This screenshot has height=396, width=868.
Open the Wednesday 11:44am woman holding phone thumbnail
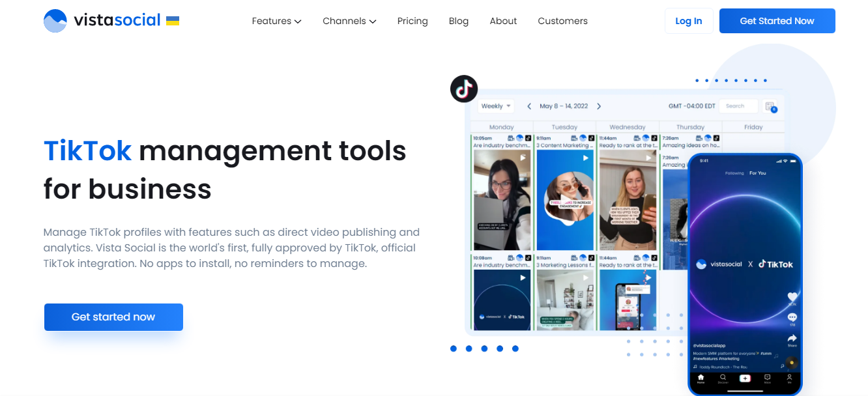[x=627, y=200]
